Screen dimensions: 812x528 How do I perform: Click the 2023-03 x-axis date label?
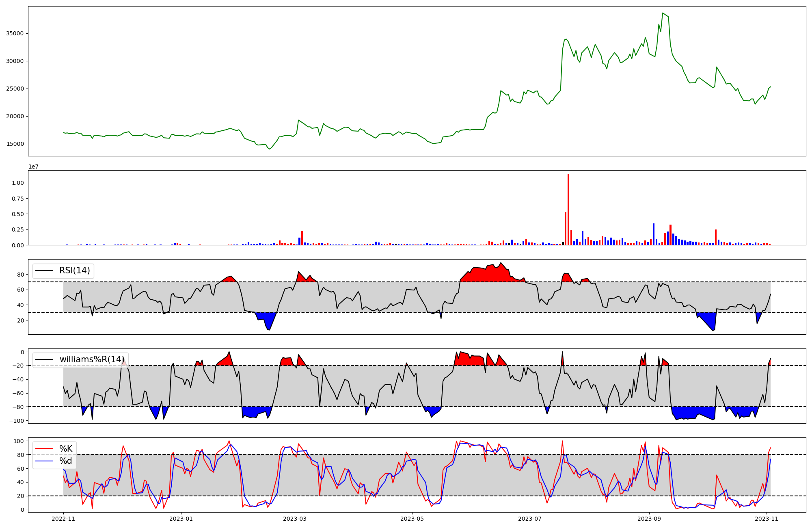[295, 519]
